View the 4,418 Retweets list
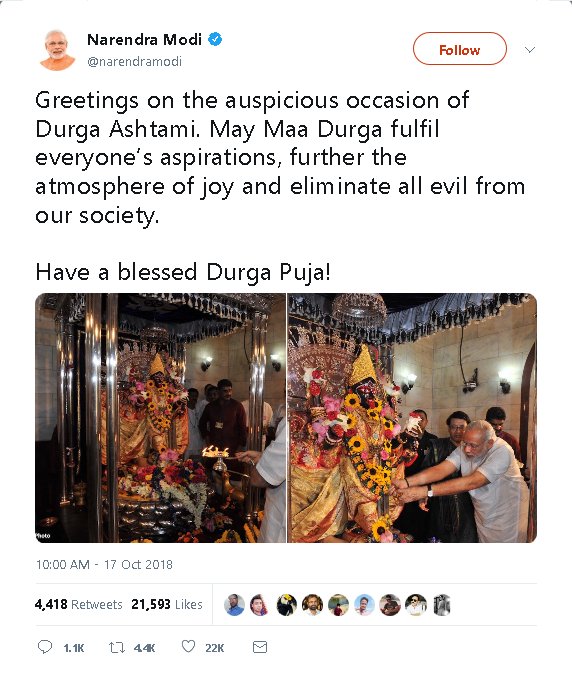Viewport: 572px width, 680px height. tap(78, 604)
